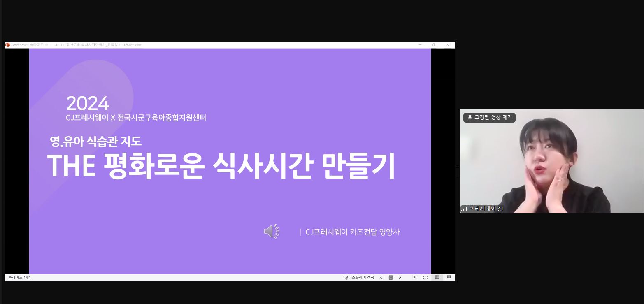Viewport: 644px width, 304px height.
Task: Click CJ프레시웨이 X 전국시군구육아종합지원센터 line
Action: (x=136, y=118)
